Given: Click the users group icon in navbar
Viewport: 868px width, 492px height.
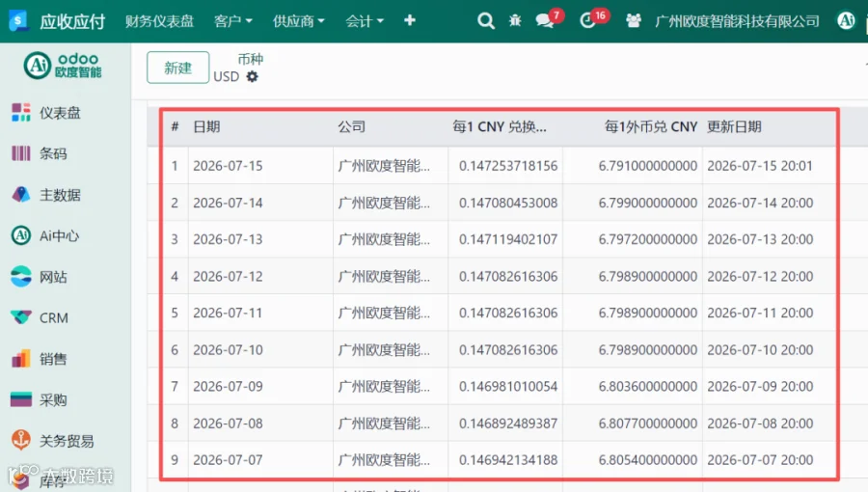Looking at the screenshot, I should click(634, 21).
